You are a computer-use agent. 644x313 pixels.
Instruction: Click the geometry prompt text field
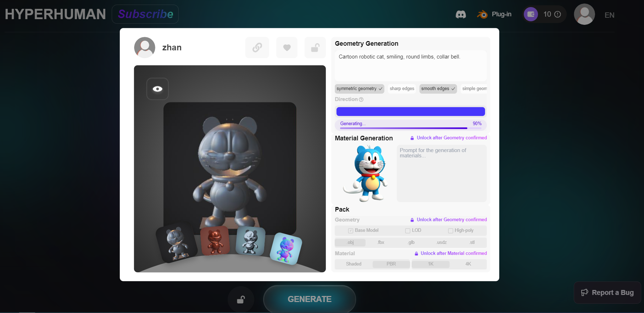(411, 66)
